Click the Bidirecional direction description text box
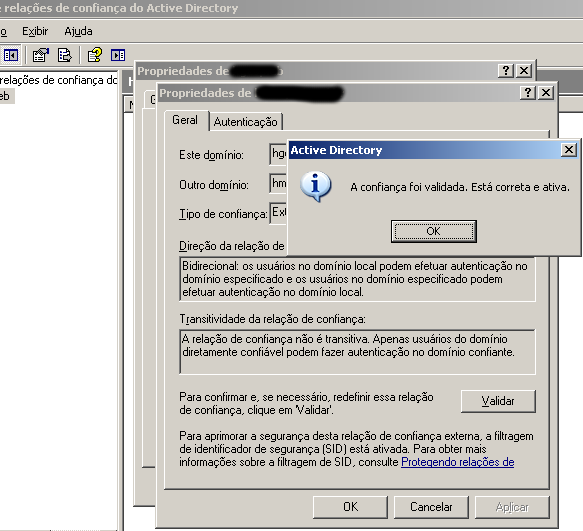 coord(357,279)
